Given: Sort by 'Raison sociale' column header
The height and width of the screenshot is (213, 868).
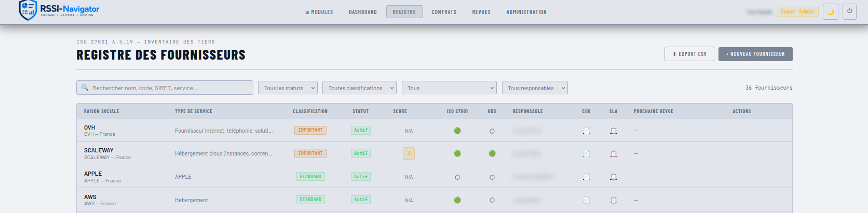Looking at the screenshot, I should [102, 111].
